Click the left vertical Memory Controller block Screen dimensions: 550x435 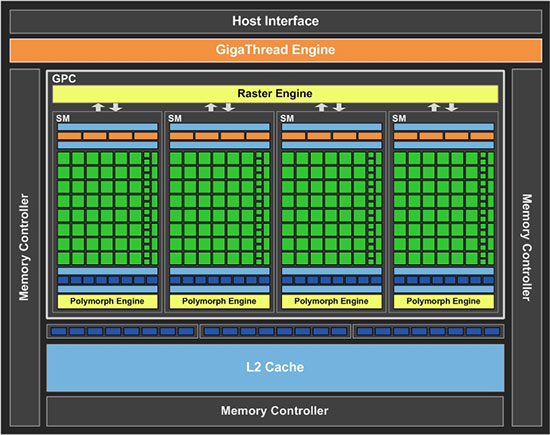pyautogui.click(x=25, y=247)
